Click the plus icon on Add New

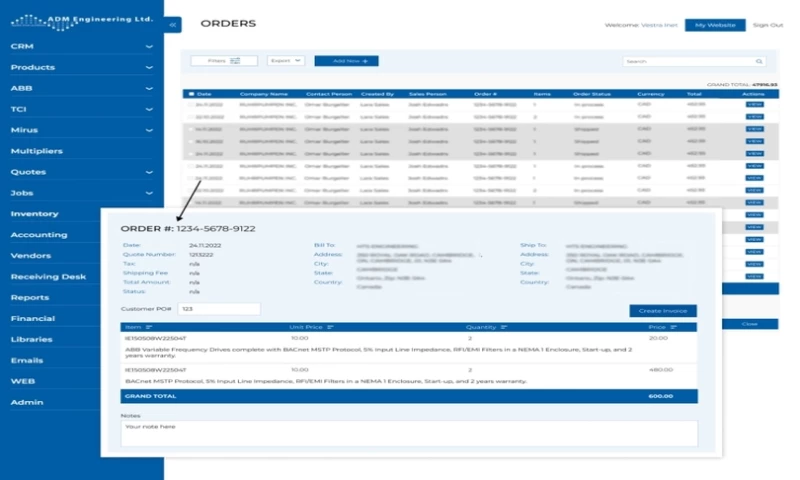point(365,61)
